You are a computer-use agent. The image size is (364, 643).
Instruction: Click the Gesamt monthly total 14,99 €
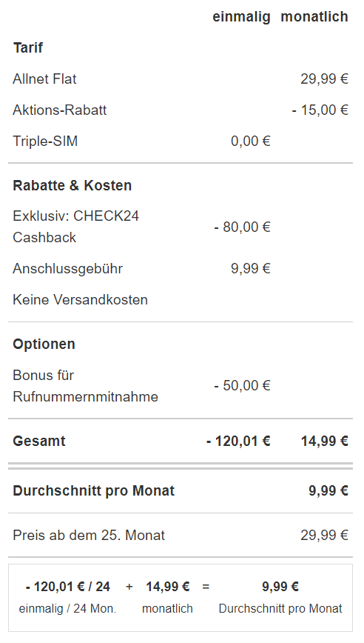[x=324, y=442]
